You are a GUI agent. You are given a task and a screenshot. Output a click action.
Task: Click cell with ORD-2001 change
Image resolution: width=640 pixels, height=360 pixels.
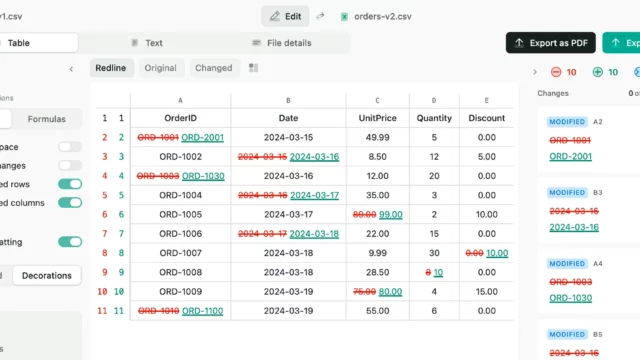point(180,138)
